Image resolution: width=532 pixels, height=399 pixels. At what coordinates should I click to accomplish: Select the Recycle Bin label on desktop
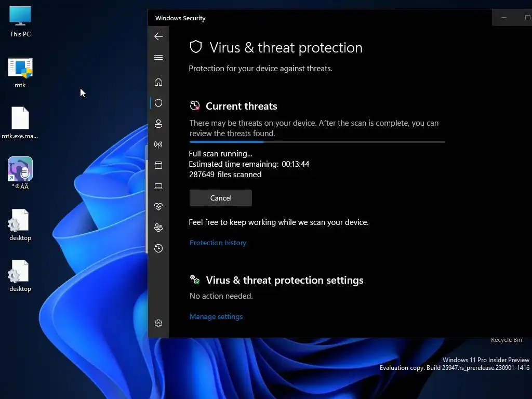(506, 340)
